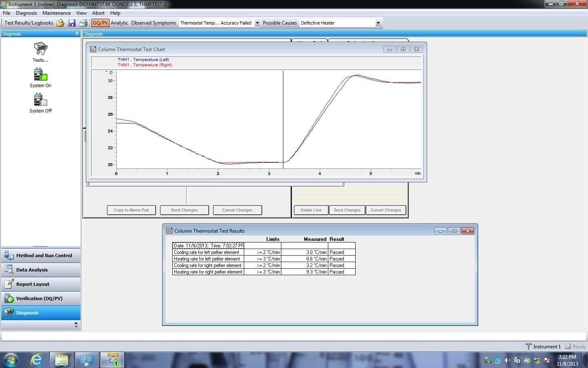Click the open folder icon in toolbar
Viewport: 588px width, 368px height.
60,23
